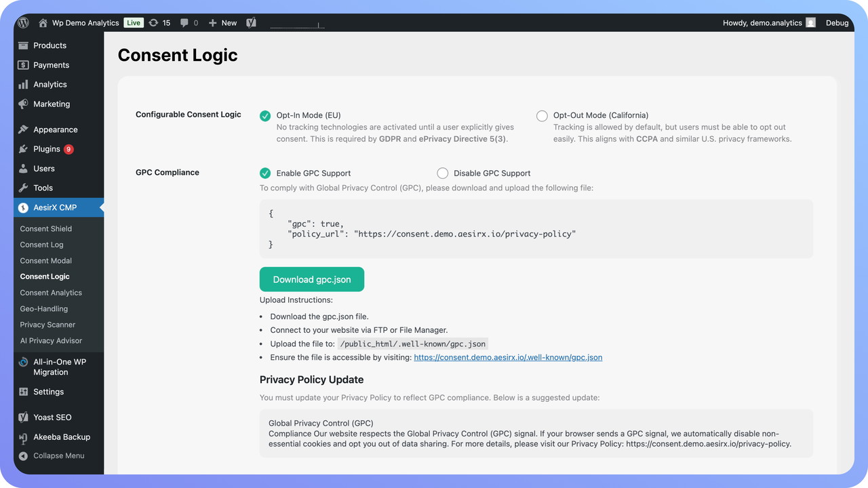868x488 pixels.
Task: Click the Plugins plug icon
Action: (23, 149)
